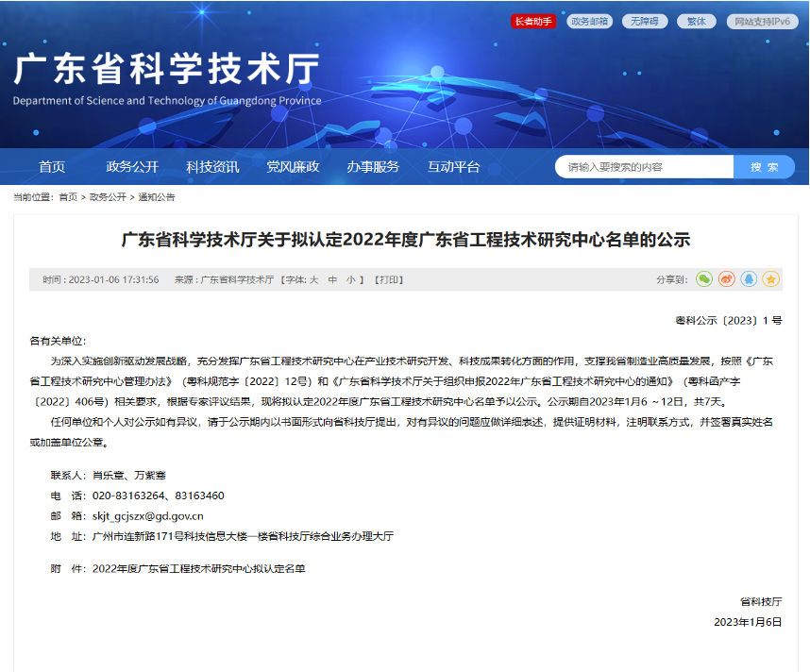Open the 长者助手 elderly assistant button
Image resolution: width=810 pixels, height=672 pixels.
click(533, 21)
